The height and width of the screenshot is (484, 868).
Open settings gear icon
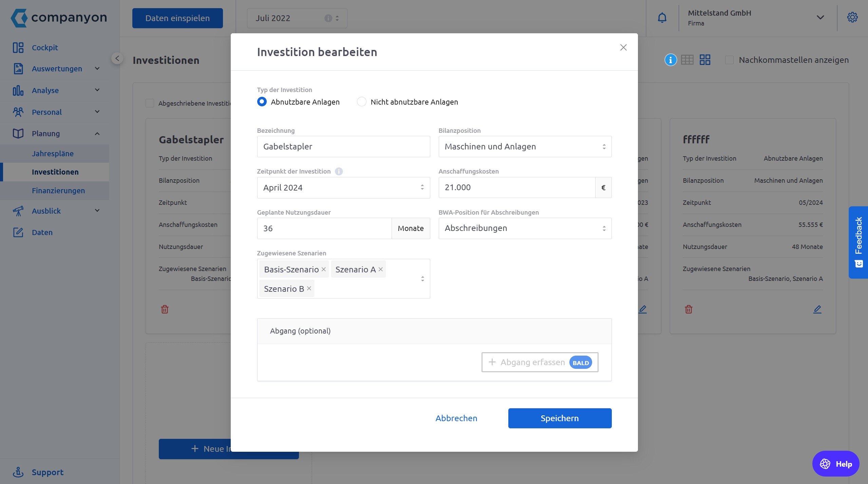point(852,17)
